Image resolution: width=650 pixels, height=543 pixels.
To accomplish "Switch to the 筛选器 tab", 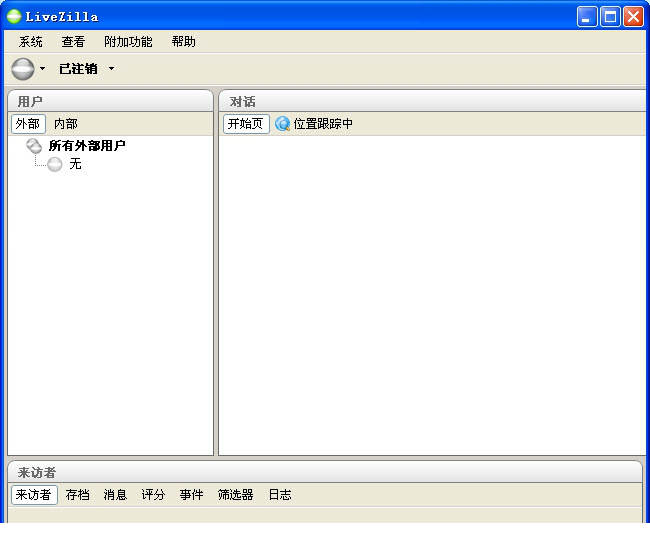I will pyautogui.click(x=235, y=495).
